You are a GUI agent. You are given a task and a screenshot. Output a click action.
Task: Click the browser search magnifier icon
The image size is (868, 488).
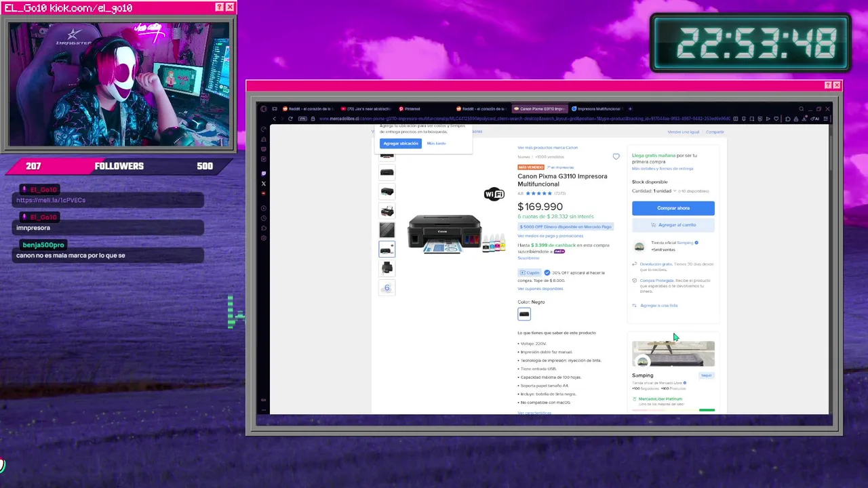(801, 108)
